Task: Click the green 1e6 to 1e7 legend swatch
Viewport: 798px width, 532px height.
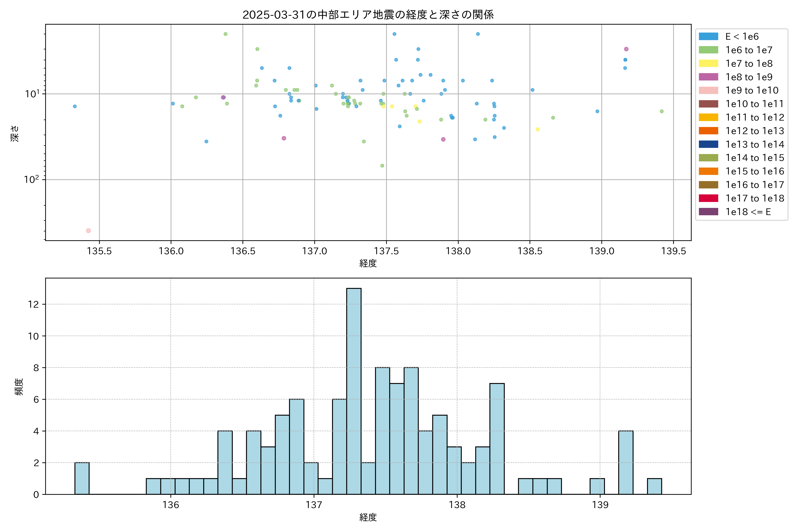Action: [x=708, y=50]
